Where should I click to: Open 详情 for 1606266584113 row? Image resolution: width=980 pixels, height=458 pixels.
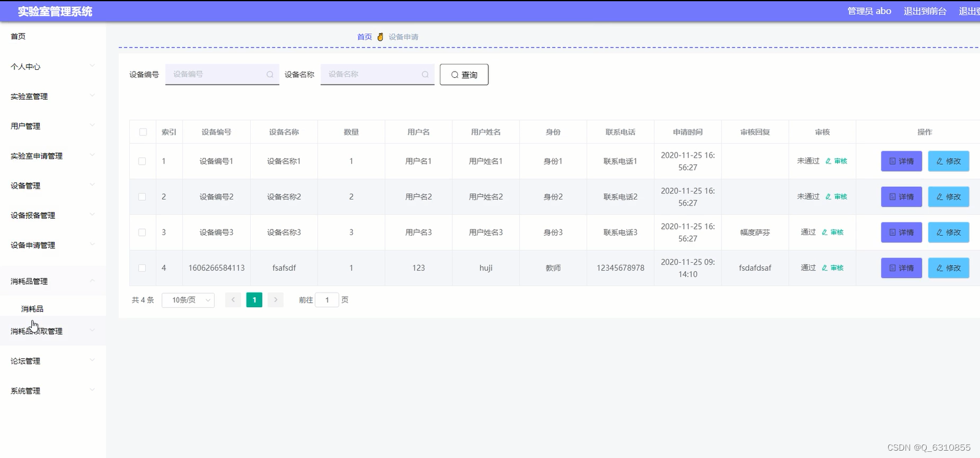tap(902, 268)
